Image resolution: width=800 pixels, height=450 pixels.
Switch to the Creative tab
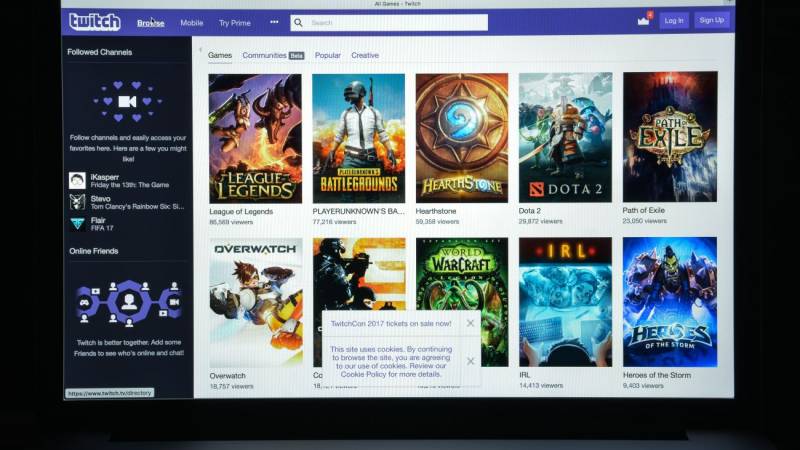tap(365, 55)
